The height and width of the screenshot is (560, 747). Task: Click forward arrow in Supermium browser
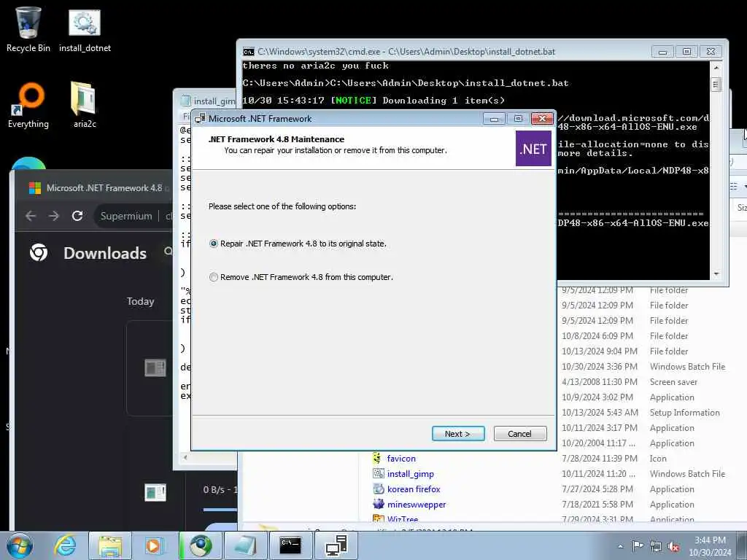(x=54, y=216)
